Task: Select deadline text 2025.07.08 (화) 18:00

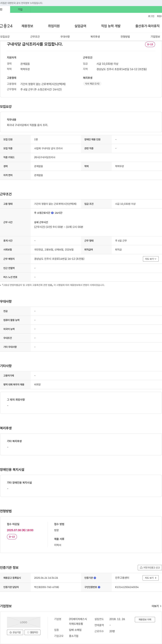Action: 20,530
